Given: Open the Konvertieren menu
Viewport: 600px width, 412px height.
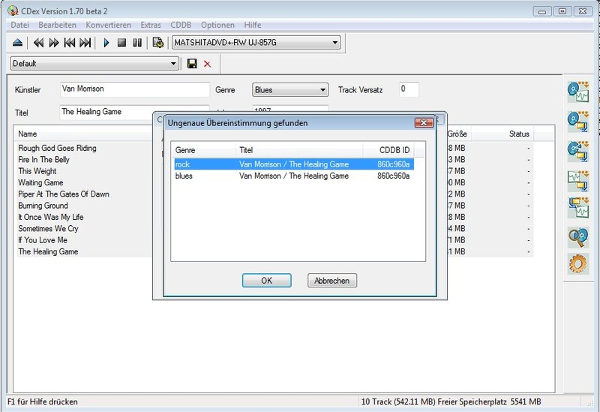Looking at the screenshot, I should [108, 25].
